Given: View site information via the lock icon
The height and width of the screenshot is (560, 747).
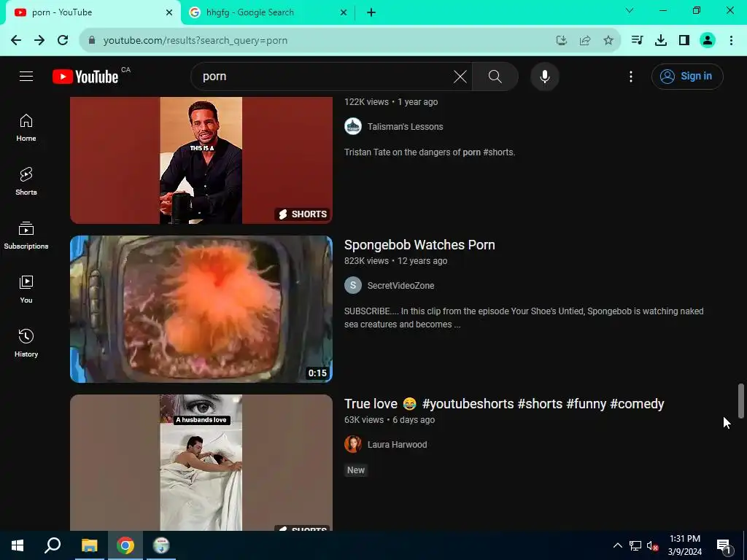Looking at the screenshot, I should tap(92, 41).
